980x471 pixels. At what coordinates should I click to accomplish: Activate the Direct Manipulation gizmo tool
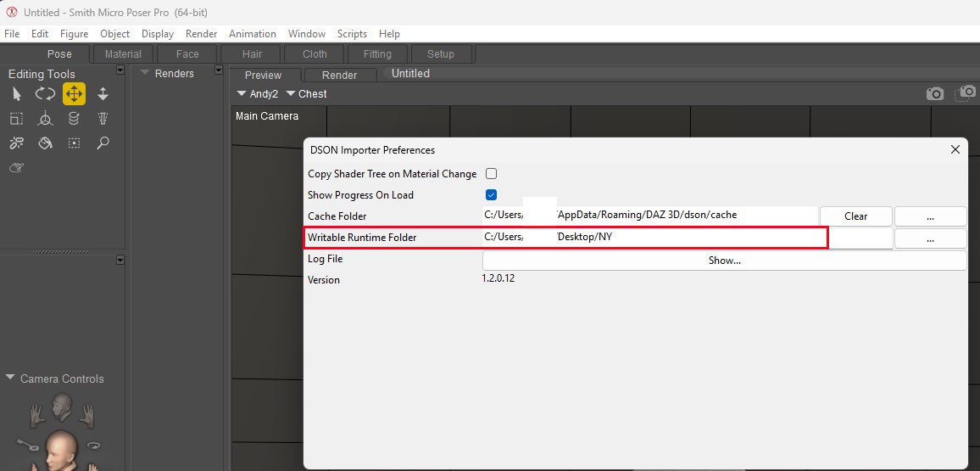(x=45, y=119)
